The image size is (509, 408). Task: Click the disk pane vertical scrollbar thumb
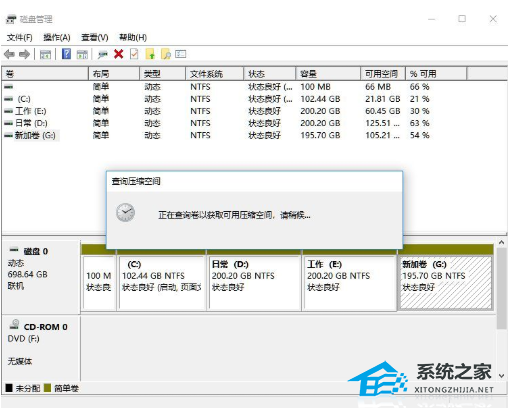tap(501, 289)
